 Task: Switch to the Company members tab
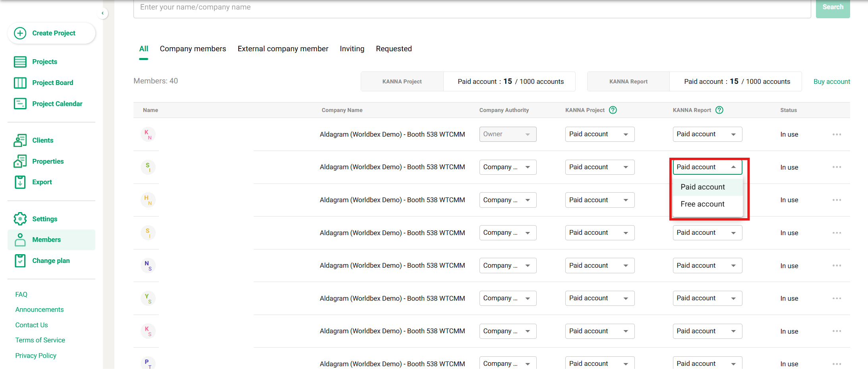click(x=193, y=49)
